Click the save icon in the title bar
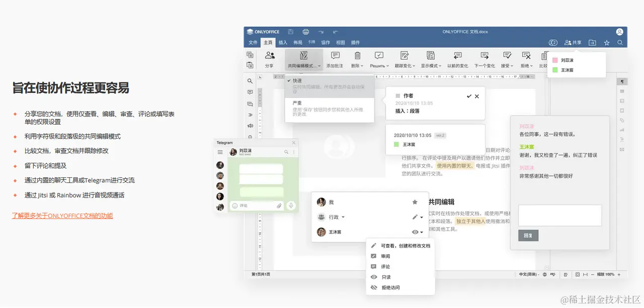 tap(290, 32)
